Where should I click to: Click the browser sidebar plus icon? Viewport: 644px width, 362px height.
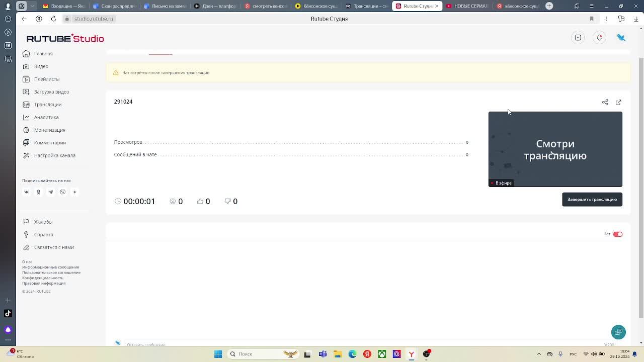8,300
